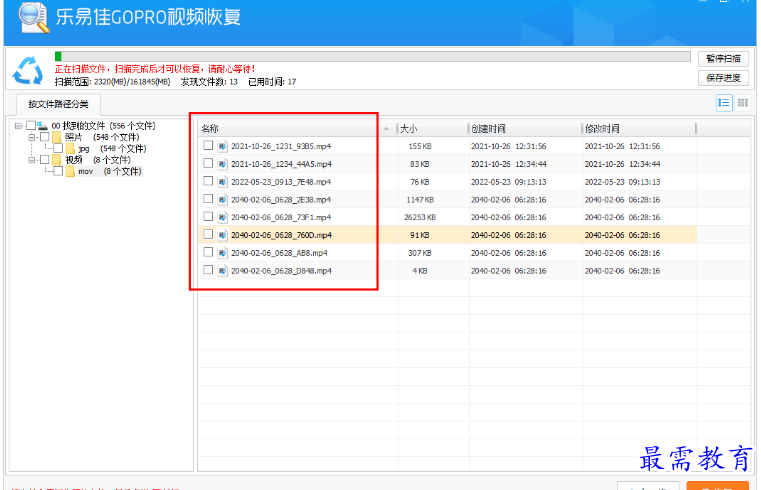The image size is (761, 490).
Task: Collapse the 视频 tree node
Action: (31, 160)
